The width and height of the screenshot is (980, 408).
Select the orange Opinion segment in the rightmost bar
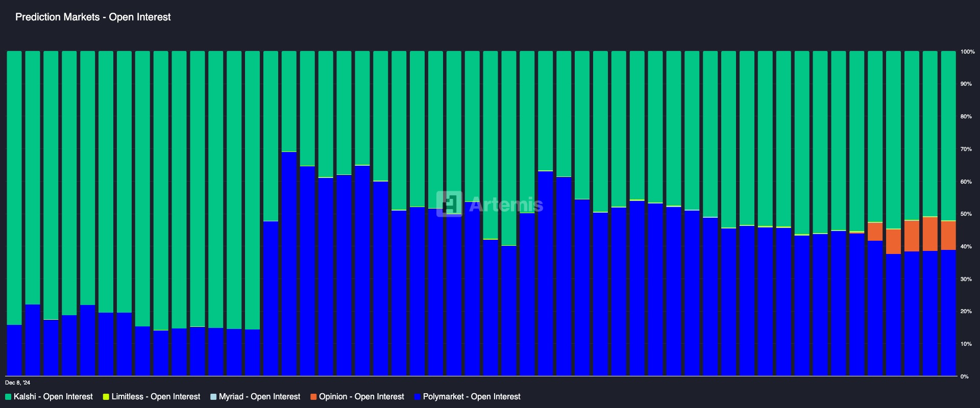click(x=948, y=235)
